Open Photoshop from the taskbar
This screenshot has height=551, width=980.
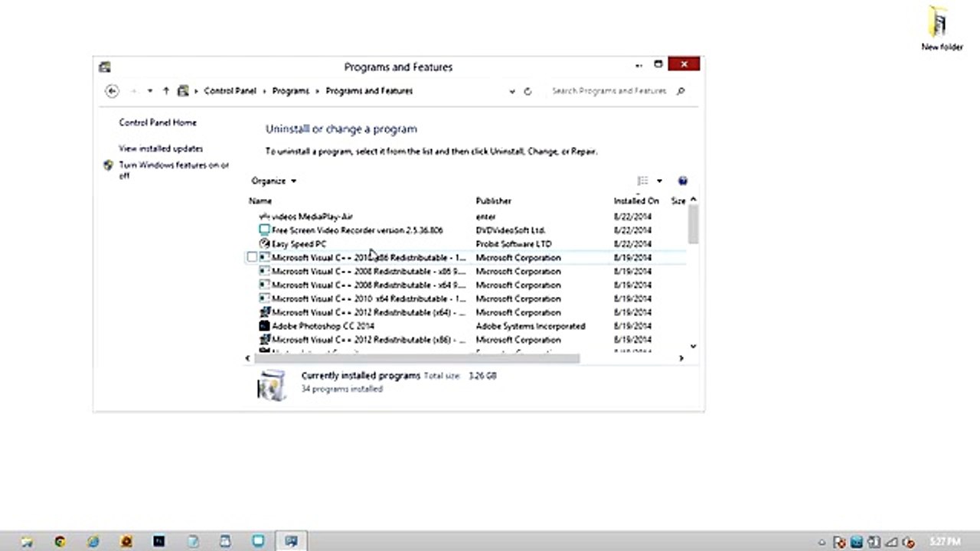(159, 541)
